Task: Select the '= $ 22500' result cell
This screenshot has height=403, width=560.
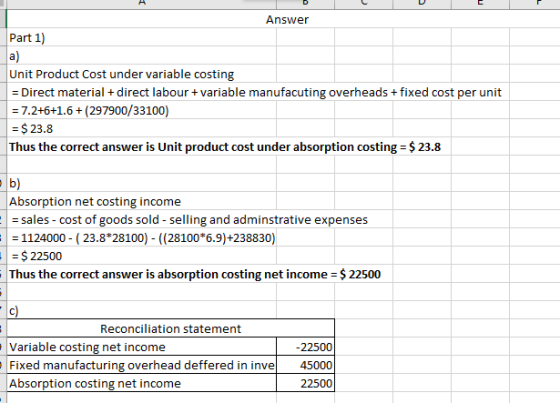Action: click(141, 256)
